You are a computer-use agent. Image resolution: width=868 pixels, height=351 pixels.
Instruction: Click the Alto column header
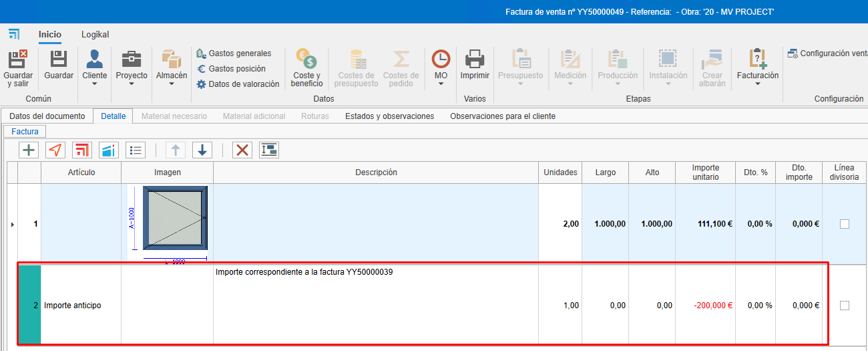click(652, 172)
